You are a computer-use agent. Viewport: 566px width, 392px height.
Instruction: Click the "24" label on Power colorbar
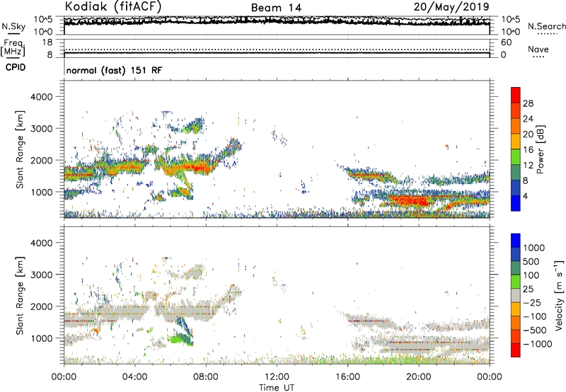click(x=528, y=119)
